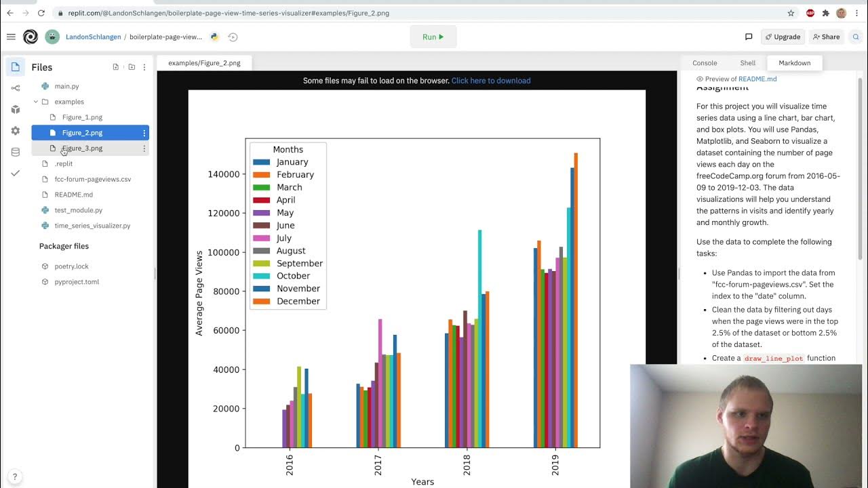
Task: Bookmark page with star icon
Action: 791,13
